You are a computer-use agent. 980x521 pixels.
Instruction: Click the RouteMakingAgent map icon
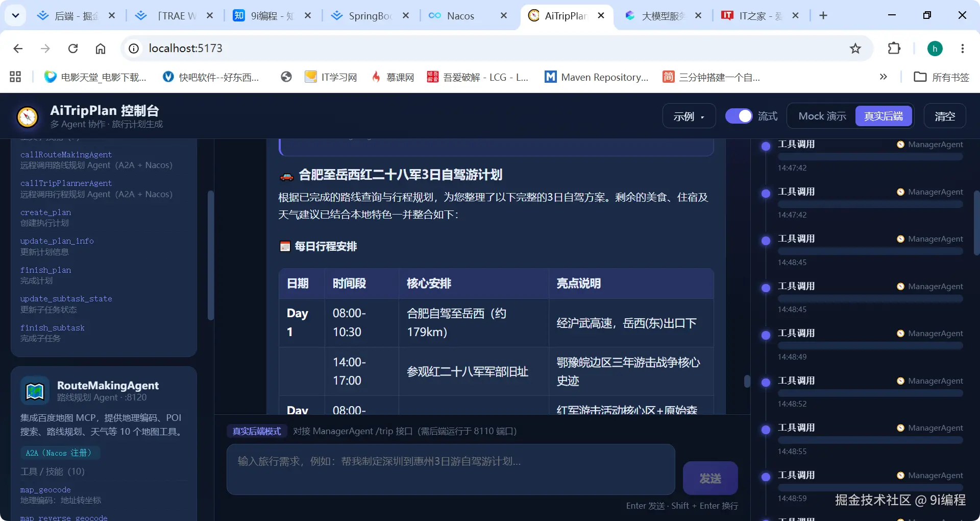(x=35, y=391)
